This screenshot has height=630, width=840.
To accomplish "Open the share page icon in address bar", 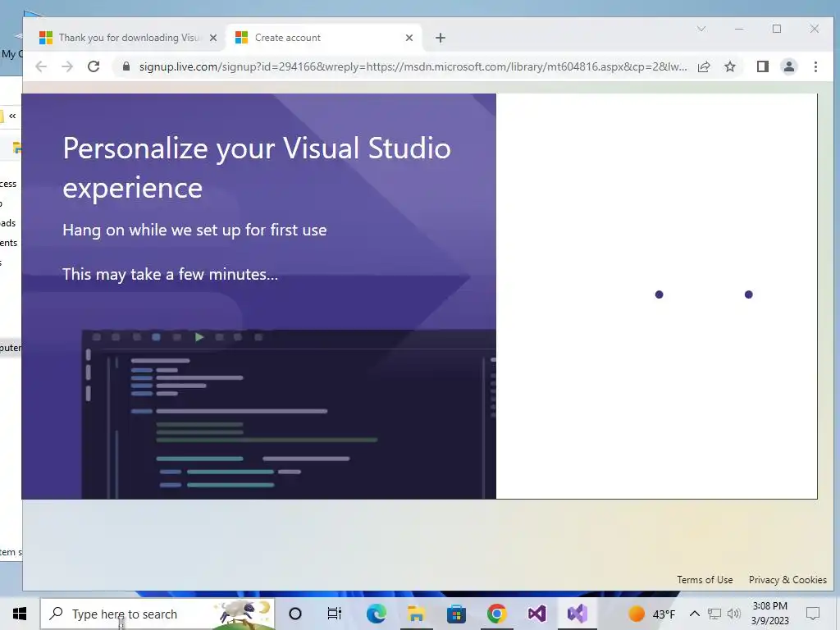I will [704, 66].
